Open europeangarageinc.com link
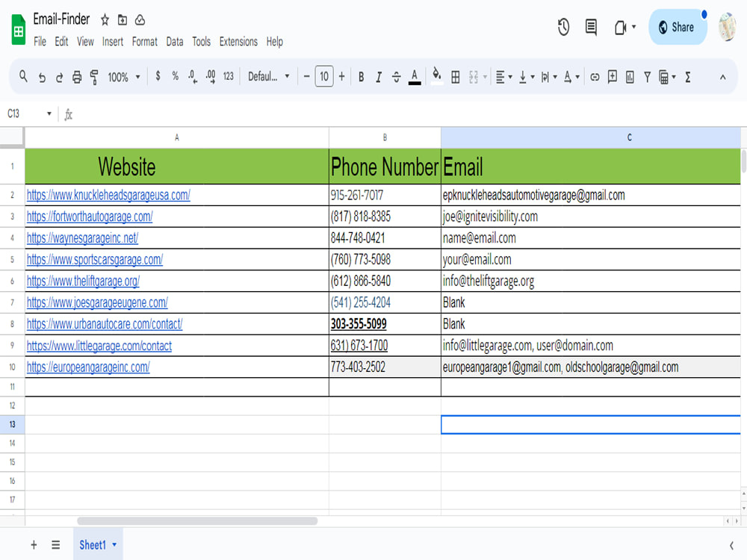This screenshot has width=747, height=560. coord(88,367)
